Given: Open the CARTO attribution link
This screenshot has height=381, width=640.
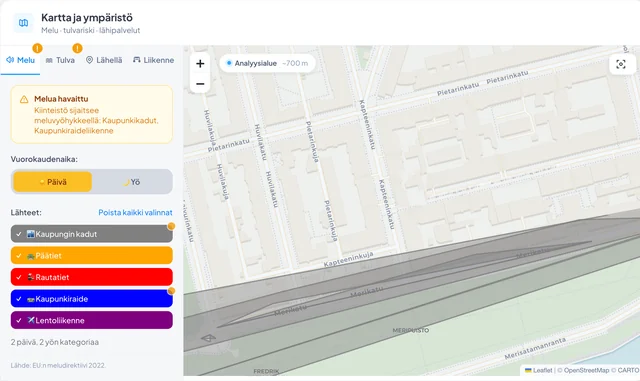Looking at the screenshot, I should tap(628, 370).
